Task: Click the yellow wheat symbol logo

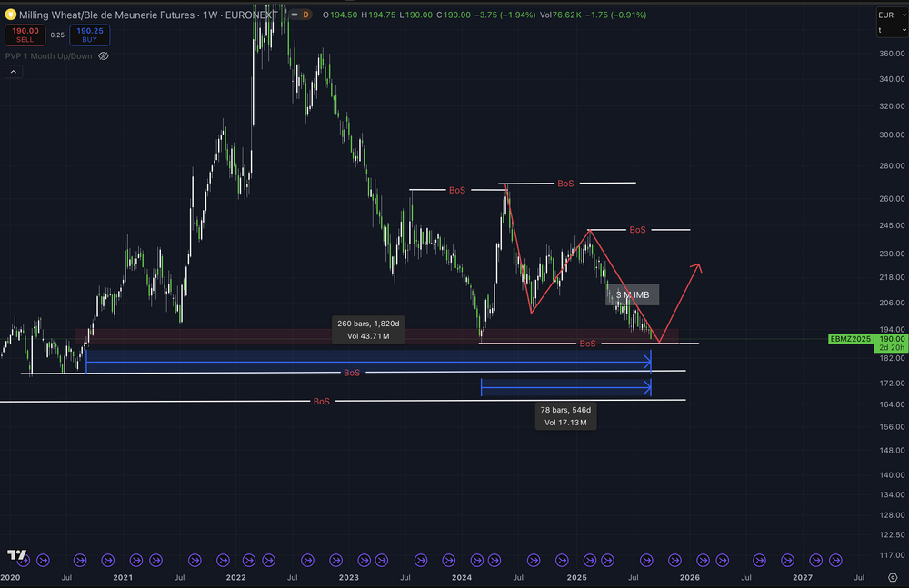Action: coord(10,15)
